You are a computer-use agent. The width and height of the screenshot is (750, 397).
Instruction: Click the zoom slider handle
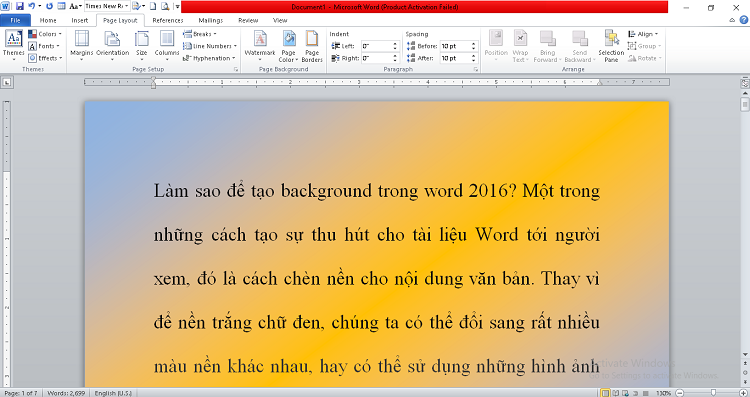tap(713, 393)
